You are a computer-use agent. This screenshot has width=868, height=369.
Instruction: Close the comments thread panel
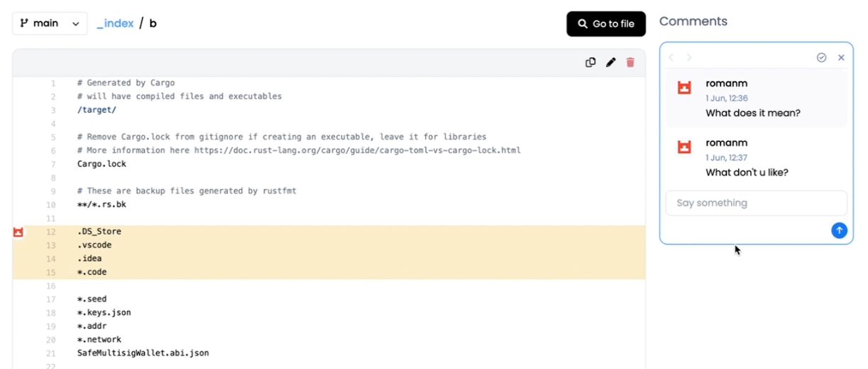(x=841, y=57)
